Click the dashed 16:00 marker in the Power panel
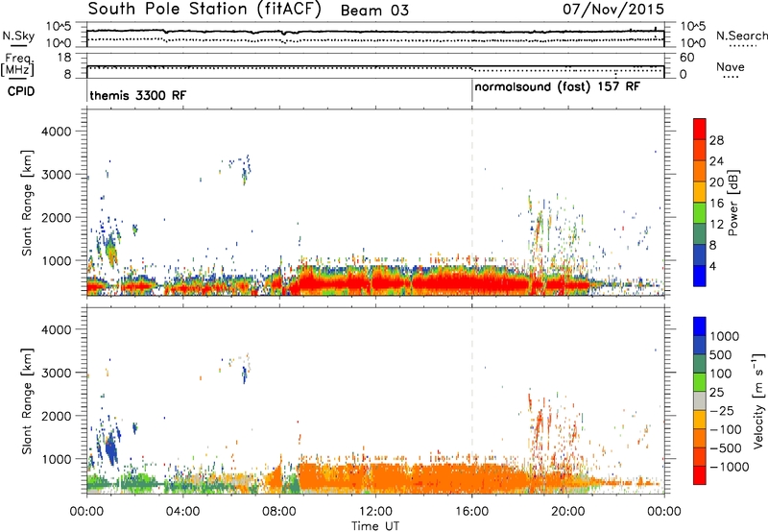768x532 pixels. (472, 203)
